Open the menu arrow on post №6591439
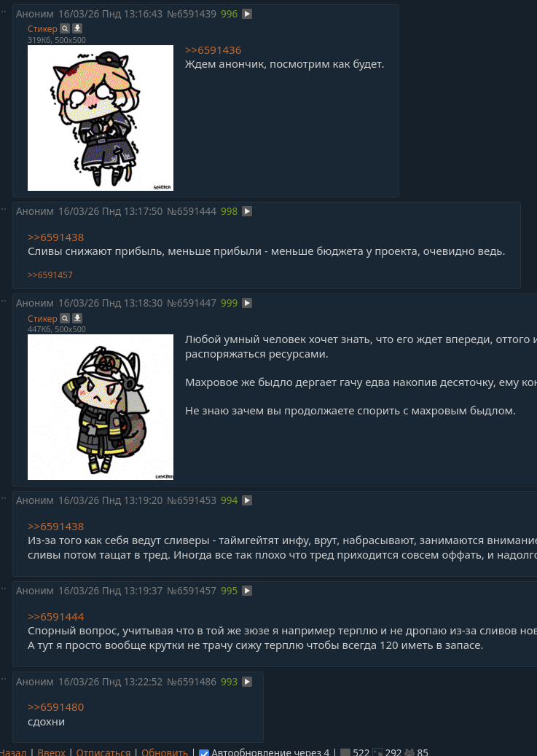This screenshot has width=537, height=756. click(247, 14)
